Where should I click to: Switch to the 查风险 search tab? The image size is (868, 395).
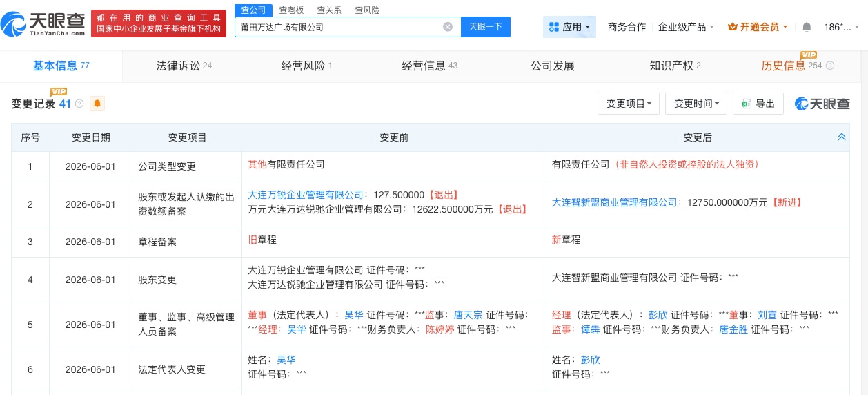[367, 10]
